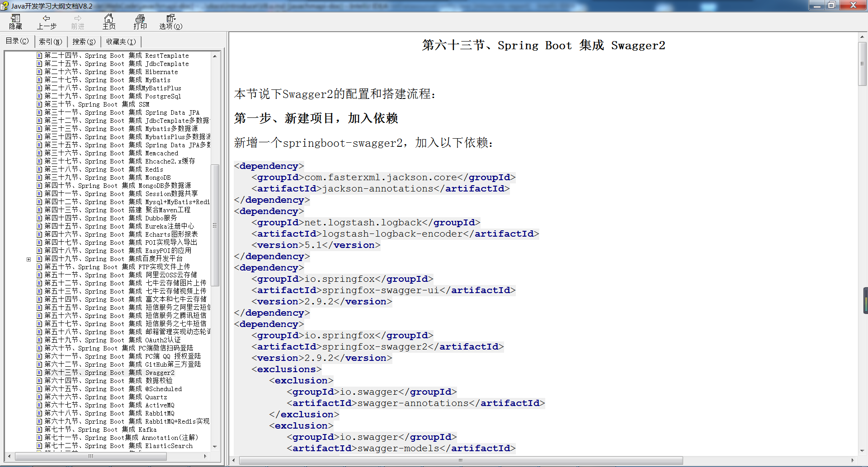Open the Home (主页) icon
The image size is (868, 467).
[108, 18]
